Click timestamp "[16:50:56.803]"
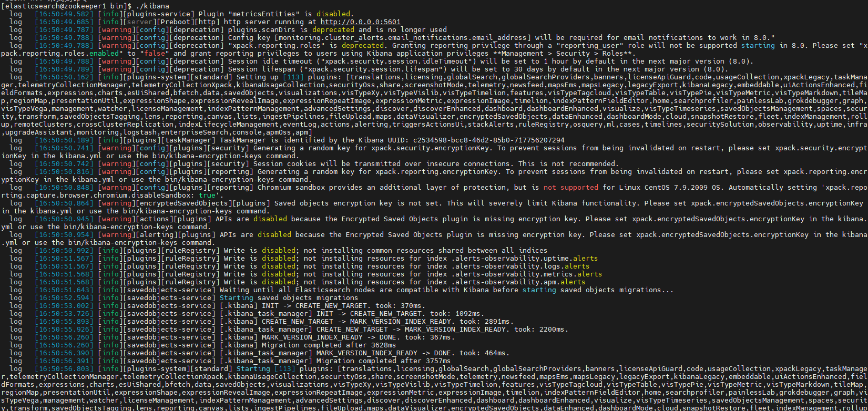Screen dimensions: 868x411 64,369
